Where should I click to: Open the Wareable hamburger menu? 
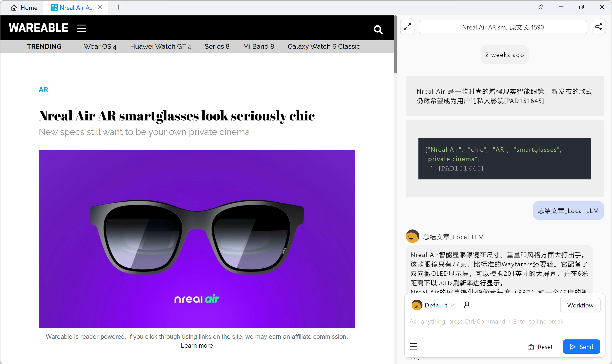coord(82,28)
